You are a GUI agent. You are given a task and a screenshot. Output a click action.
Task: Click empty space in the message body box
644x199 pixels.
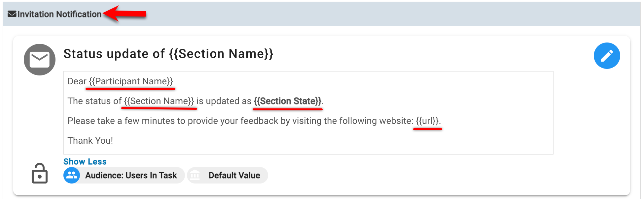pos(363,142)
